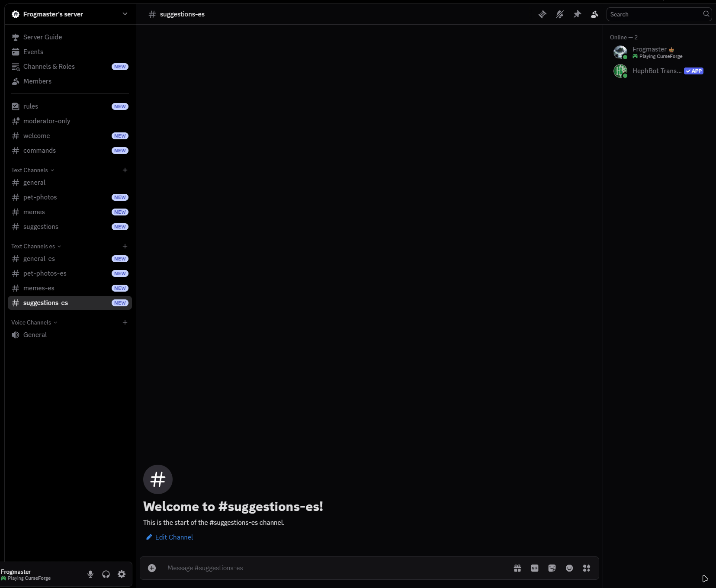Viewport: 716px width, 588px height.
Task: Open pinned messages with the pin icon
Action: coord(577,14)
